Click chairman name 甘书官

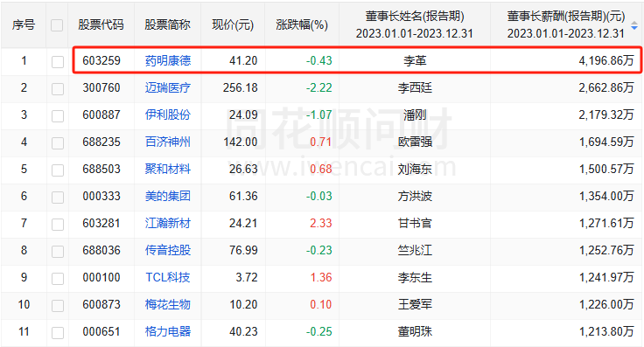[415, 223]
